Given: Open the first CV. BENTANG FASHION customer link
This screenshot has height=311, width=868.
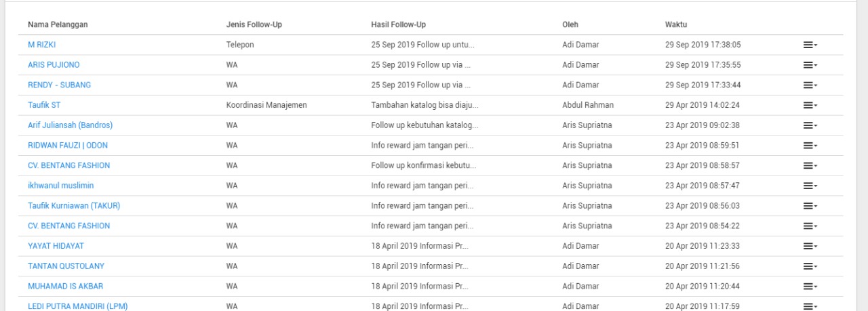Looking at the screenshot, I should click(68, 165).
